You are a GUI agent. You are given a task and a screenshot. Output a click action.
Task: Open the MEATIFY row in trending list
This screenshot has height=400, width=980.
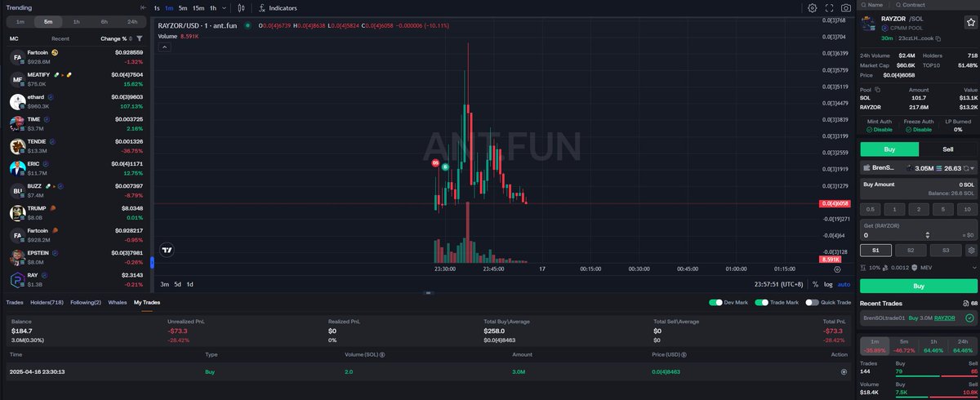(77, 79)
